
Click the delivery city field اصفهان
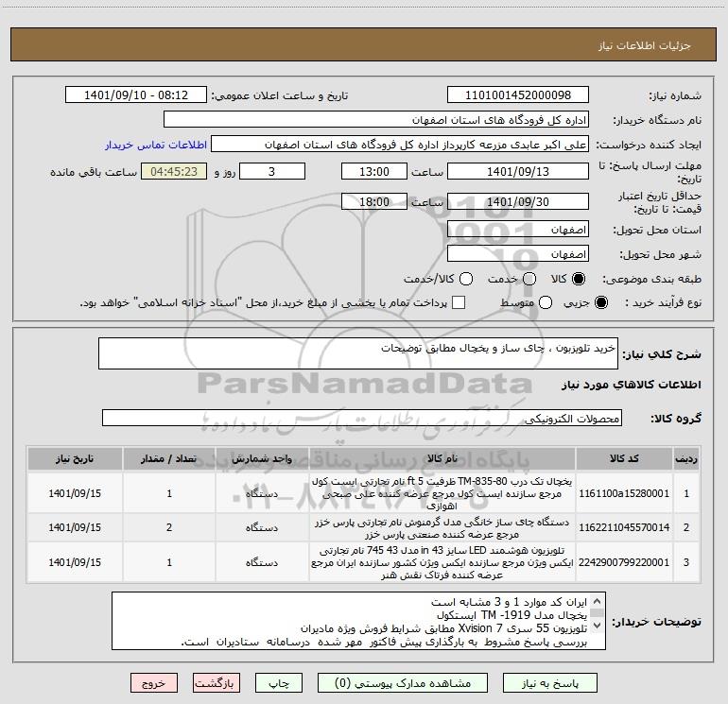pyautogui.click(x=518, y=254)
